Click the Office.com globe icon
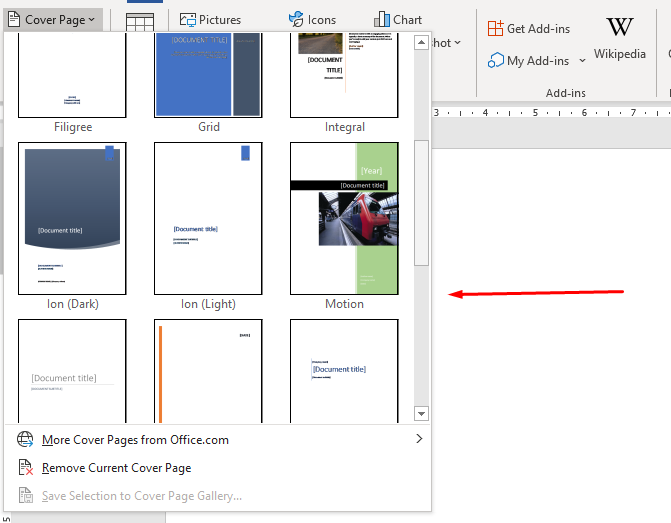The height and width of the screenshot is (523, 671). point(25,440)
